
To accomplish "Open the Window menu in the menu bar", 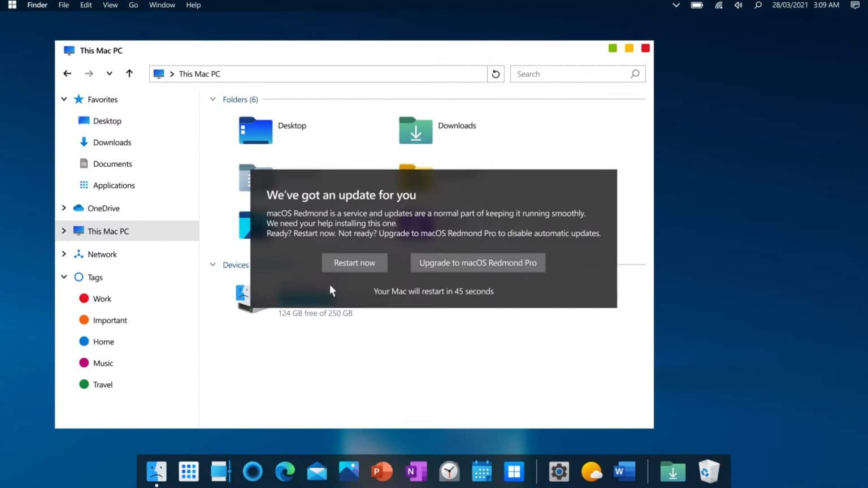I will [x=162, y=5].
